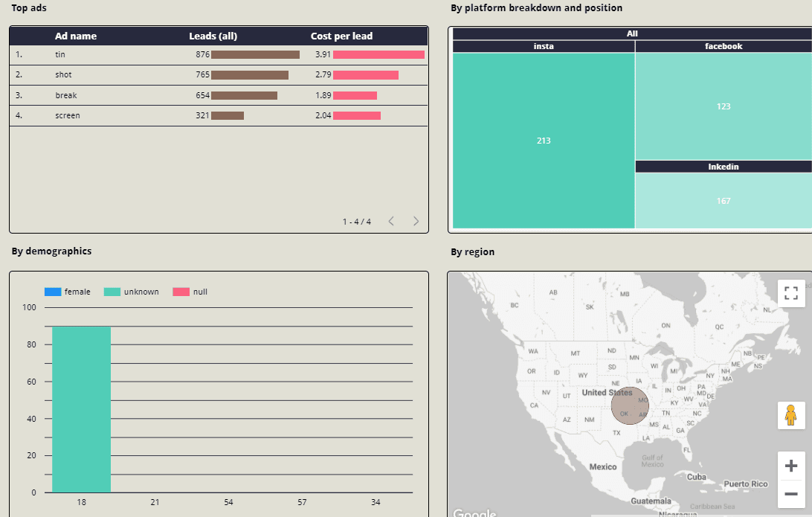Viewport: 812px width, 517px height.
Task: Sort table by Cost per lead column
Action: pos(341,36)
